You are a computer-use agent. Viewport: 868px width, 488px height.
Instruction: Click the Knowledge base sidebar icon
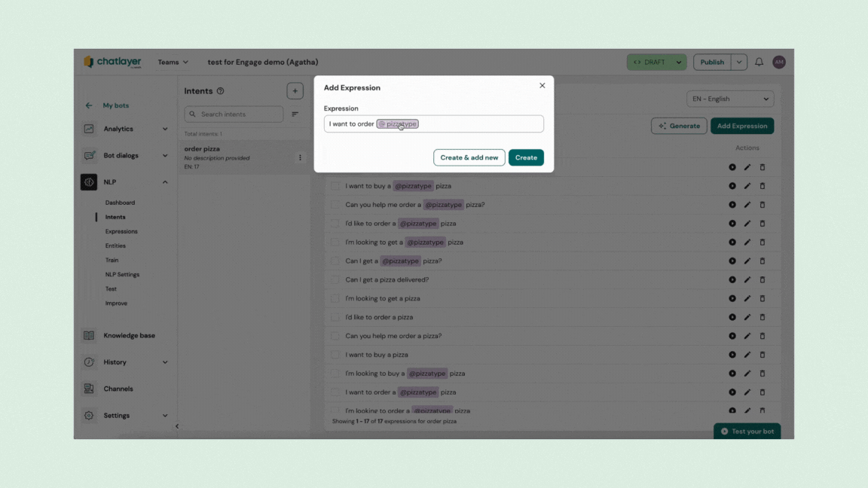click(89, 336)
